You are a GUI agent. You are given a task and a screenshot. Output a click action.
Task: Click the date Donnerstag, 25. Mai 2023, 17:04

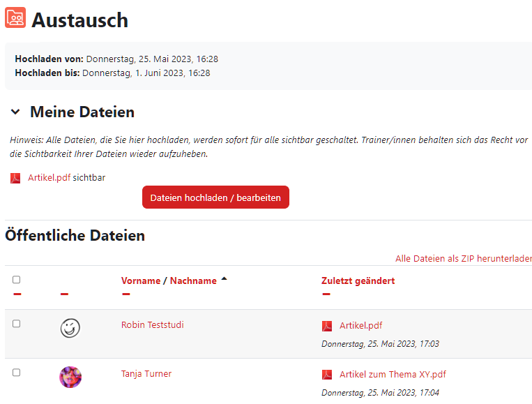point(380,393)
